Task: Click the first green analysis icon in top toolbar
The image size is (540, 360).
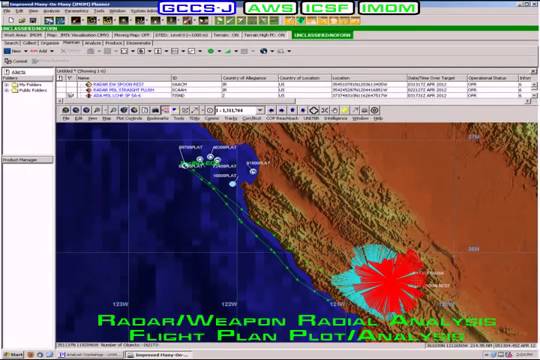Action: point(219,21)
